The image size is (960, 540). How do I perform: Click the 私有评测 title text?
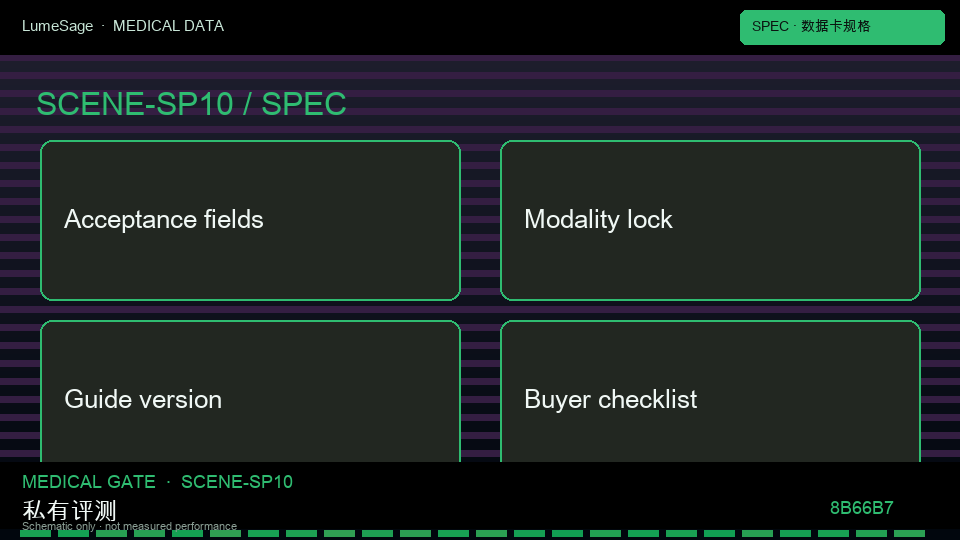[x=69, y=510]
